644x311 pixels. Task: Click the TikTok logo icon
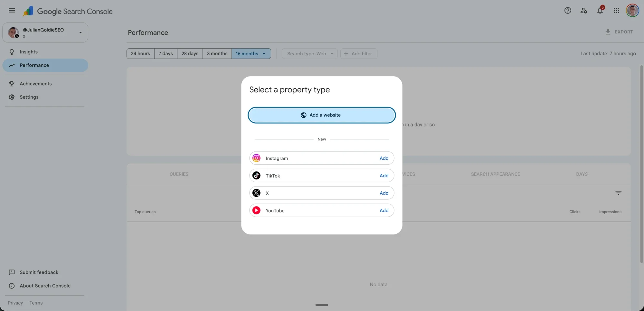coord(256,176)
